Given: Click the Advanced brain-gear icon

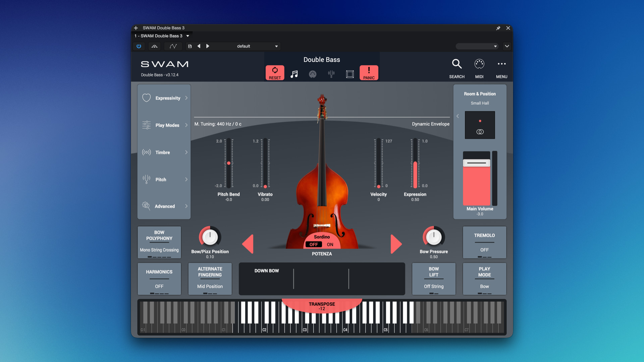Looking at the screenshot, I should [x=146, y=206].
